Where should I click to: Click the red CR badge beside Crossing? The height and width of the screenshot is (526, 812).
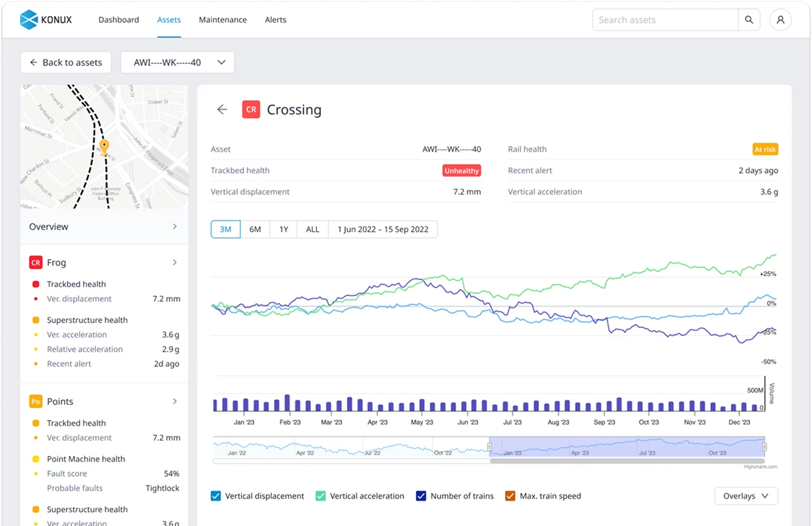tap(251, 110)
